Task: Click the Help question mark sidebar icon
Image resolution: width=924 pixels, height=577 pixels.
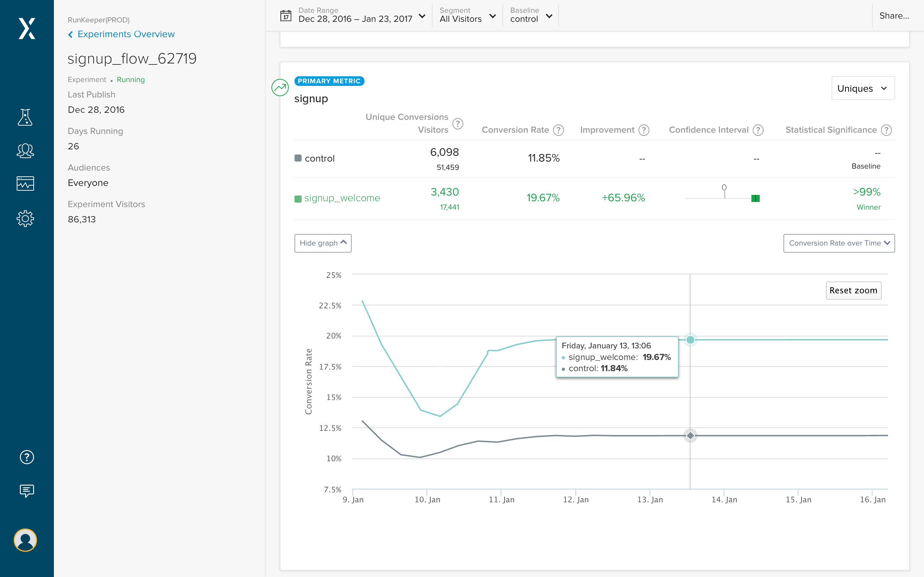Action: click(27, 457)
